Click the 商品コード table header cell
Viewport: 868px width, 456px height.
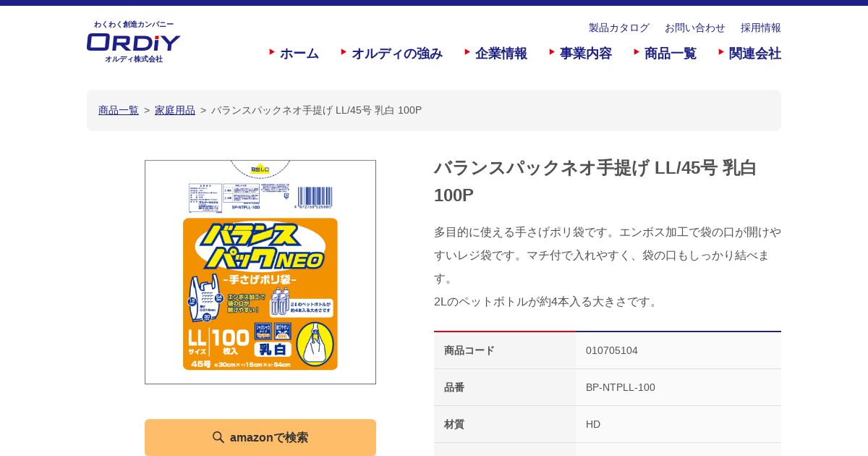[505, 350]
